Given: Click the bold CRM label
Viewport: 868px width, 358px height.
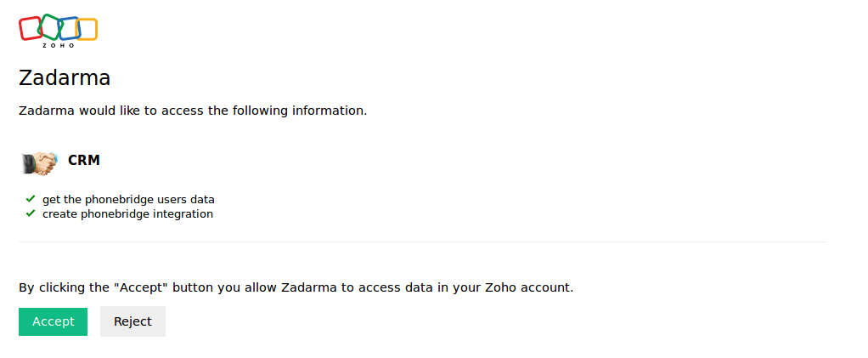Looking at the screenshot, I should click(84, 160).
